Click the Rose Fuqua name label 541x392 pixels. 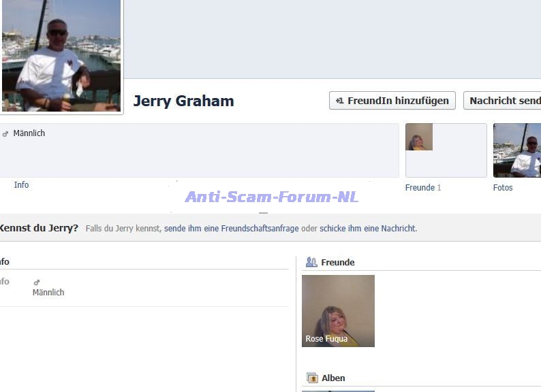(x=326, y=339)
